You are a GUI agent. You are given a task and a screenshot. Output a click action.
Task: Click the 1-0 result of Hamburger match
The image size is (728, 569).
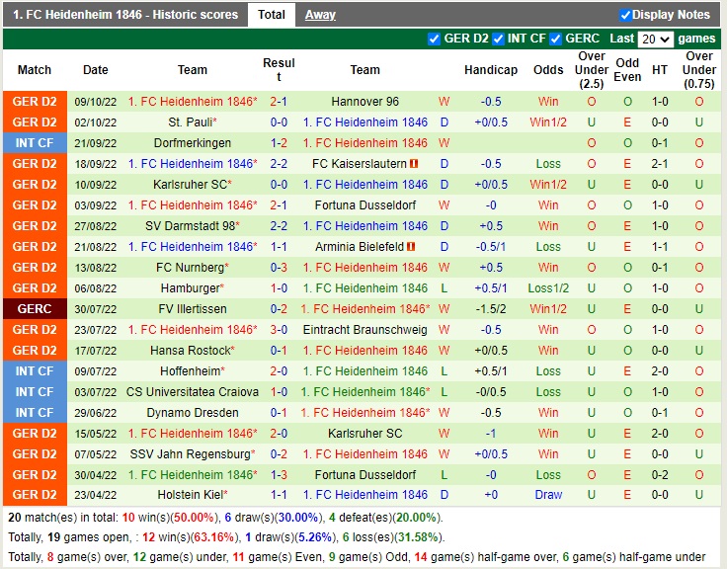click(x=279, y=288)
